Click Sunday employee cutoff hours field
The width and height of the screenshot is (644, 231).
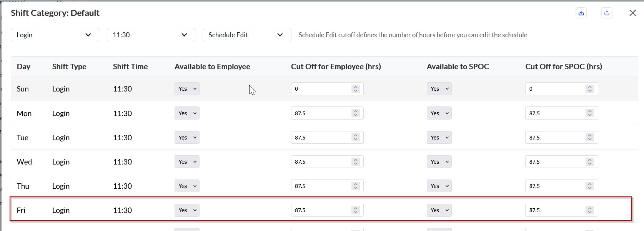pyautogui.click(x=321, y=89)
